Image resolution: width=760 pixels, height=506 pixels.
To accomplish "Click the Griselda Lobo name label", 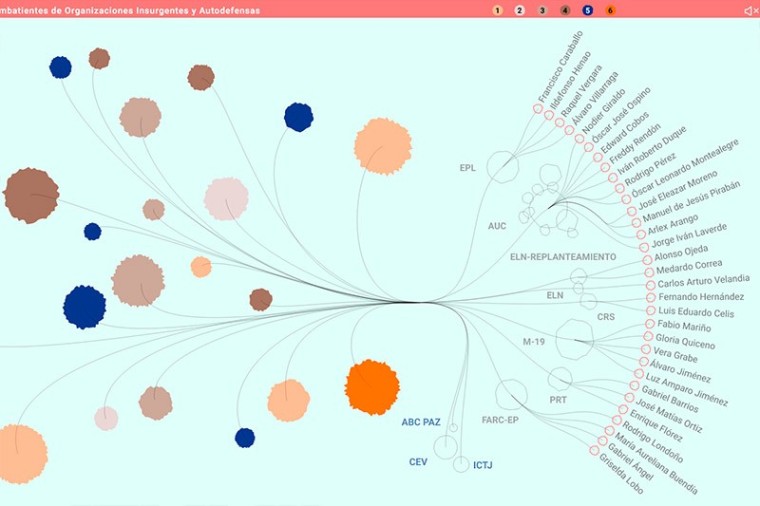I will (621, 474).
